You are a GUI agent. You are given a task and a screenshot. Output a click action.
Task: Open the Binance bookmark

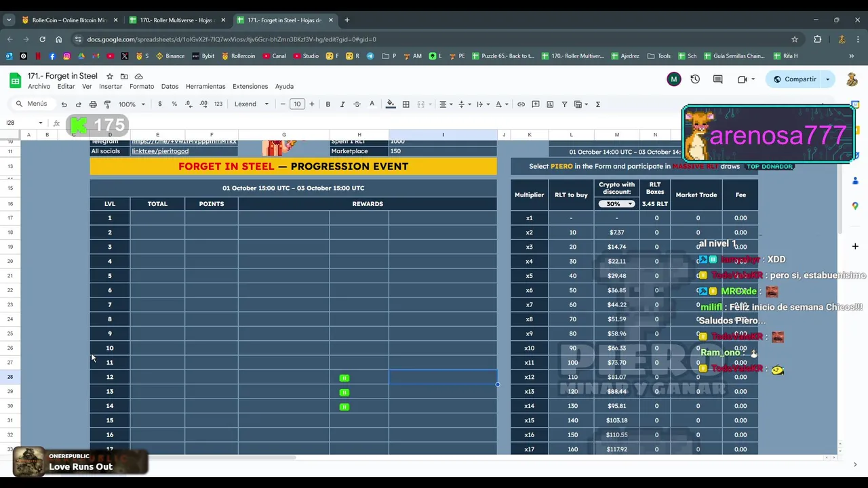[170, 56]
